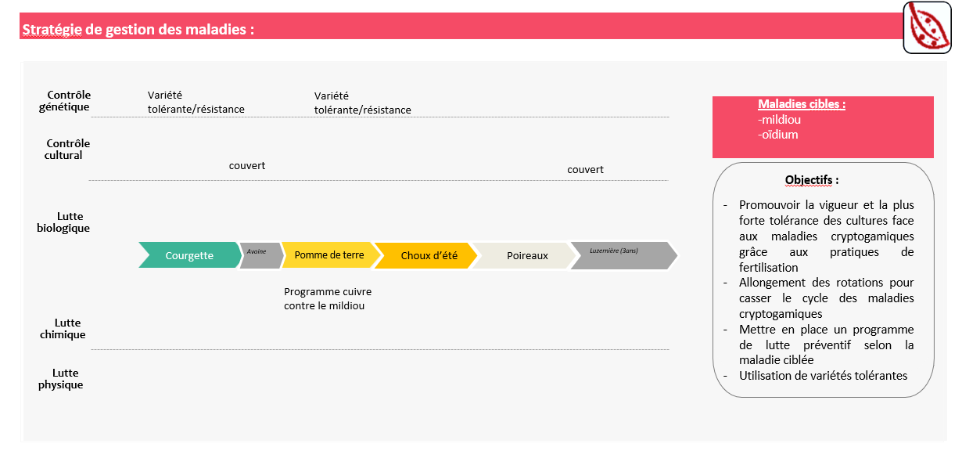Click the Pomme de terre arrow
This screenshot has width=980, height=451.
(328, 255)
